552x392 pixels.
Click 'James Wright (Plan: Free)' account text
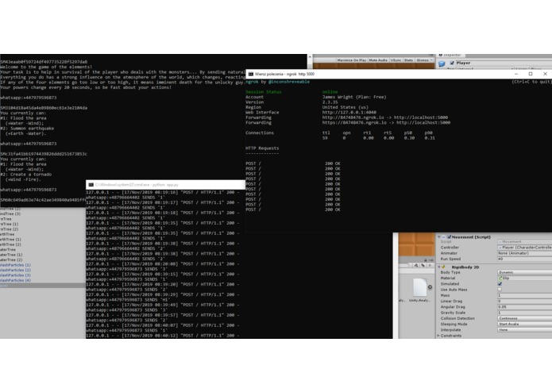click(354, 97)
